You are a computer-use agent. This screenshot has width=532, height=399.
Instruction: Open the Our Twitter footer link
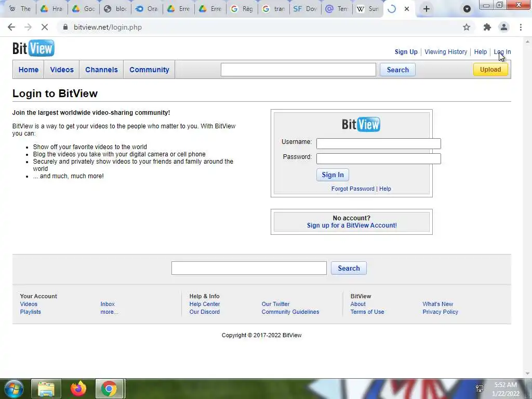tap(275, 304)
